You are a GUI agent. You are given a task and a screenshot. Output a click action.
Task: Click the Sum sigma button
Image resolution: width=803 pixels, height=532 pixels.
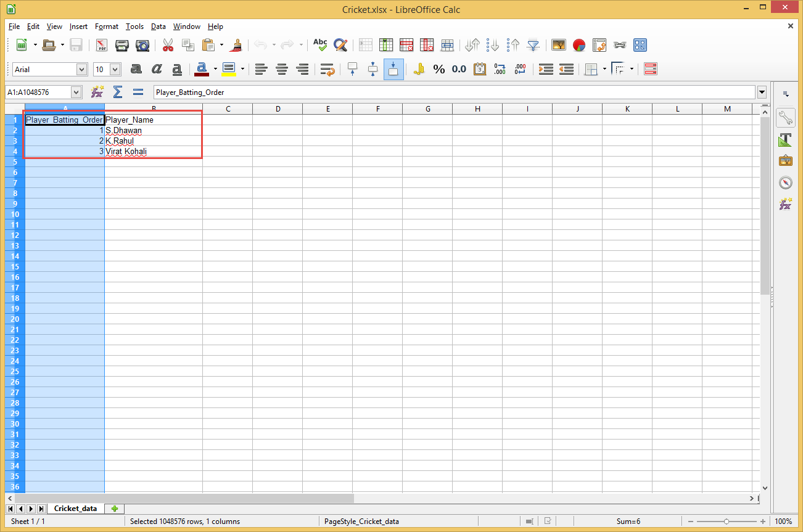tap(117, 92)
